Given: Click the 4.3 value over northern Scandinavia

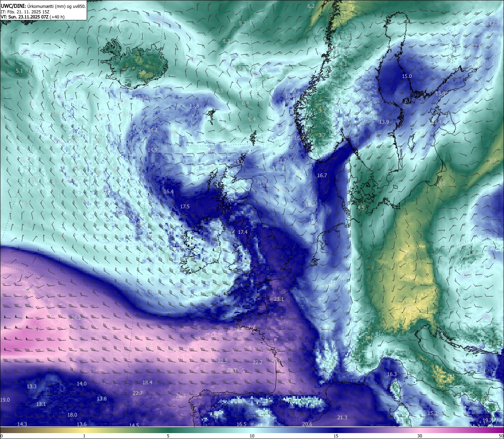Looking at the screenshot, I should (343, 64).
